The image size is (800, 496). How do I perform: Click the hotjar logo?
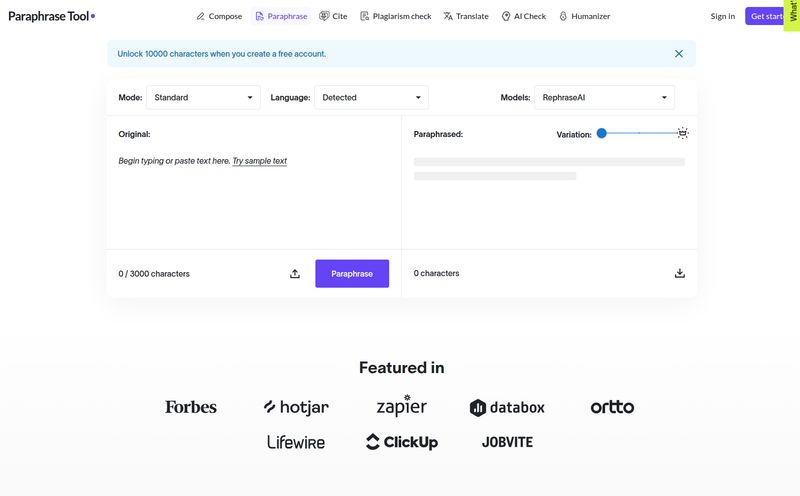coord(296,407)
